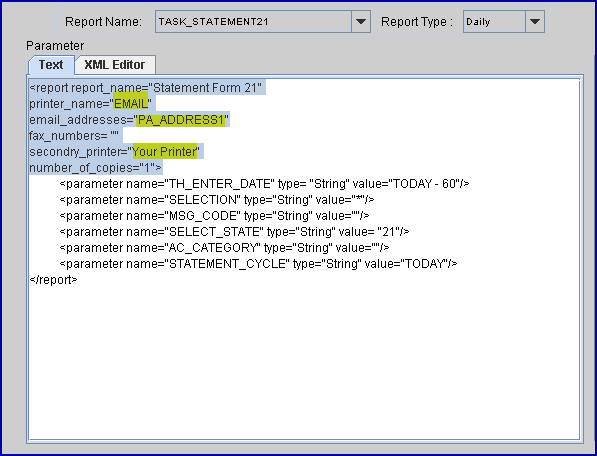Viewport: 597px width, 456px height.
Task: Click the STATEMENT_CYCLE parameter line
Action: click(x=258, y=264)
